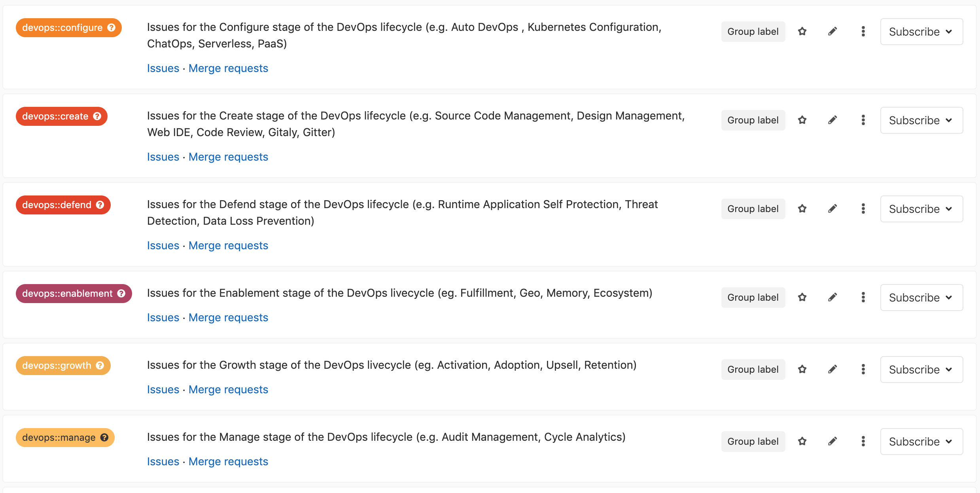This screenshot has height=493, width=980.
Task: Star the devops::manage label
Action: pyautogui.click(x=802, y=441)
